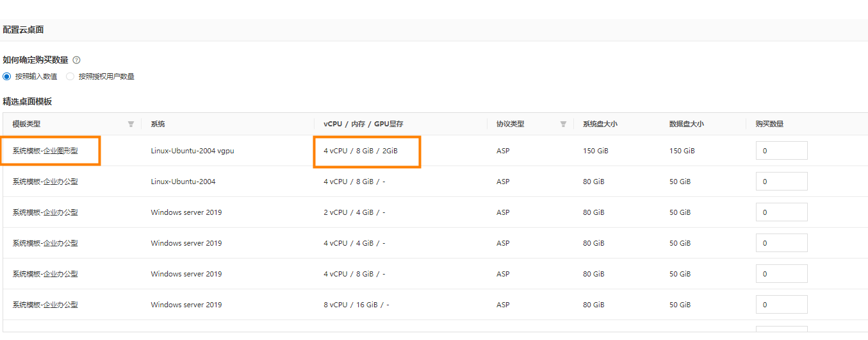The height and width of the screenshot is (340, 868).
Task: Click the 4 vCPU / 4 GiB / - cell
Action: point(355,243)
